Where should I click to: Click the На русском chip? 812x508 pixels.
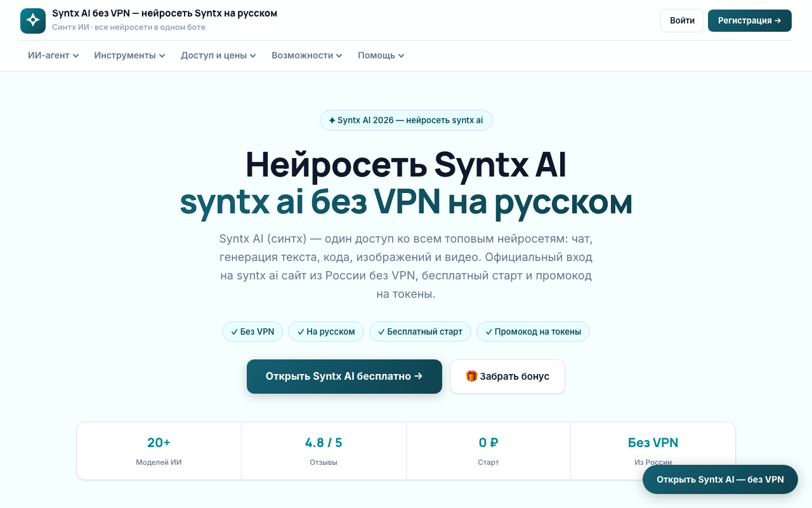pos(326,331)
